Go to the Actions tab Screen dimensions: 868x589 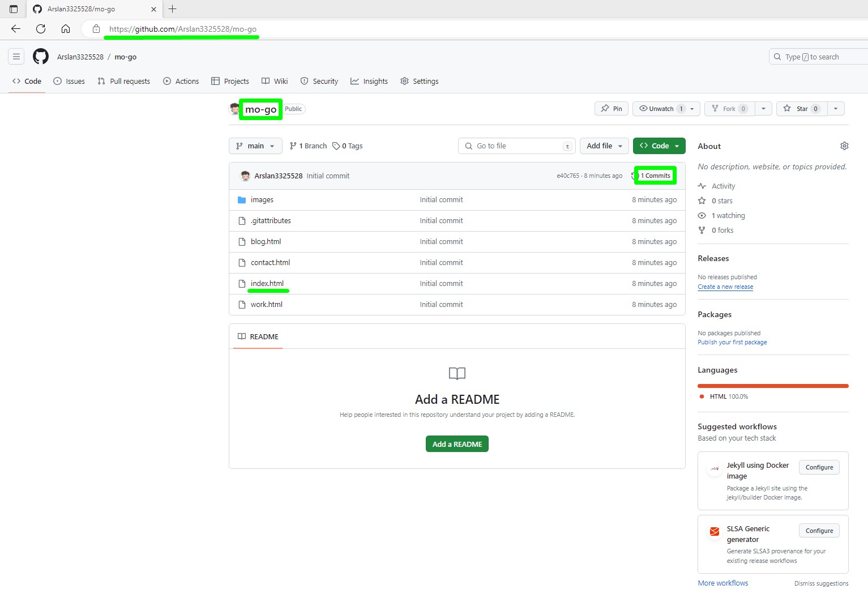pyautogui.click(x=181, y=82)
